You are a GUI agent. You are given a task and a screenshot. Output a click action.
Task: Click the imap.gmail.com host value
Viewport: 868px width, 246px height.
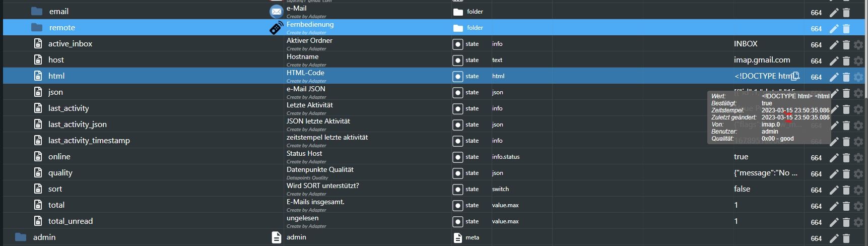tap(762, 60)
